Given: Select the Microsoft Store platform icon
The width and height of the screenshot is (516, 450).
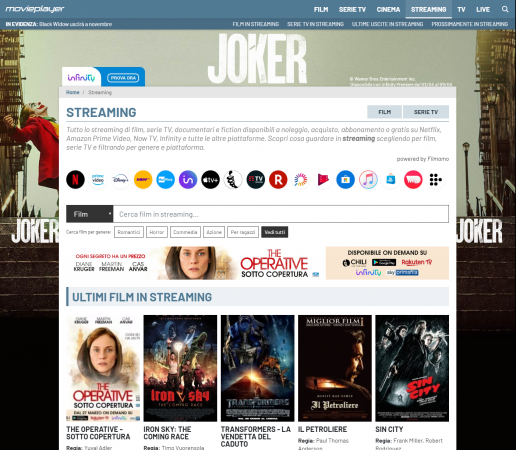Looking at the screenshot, I should point(346,180).
